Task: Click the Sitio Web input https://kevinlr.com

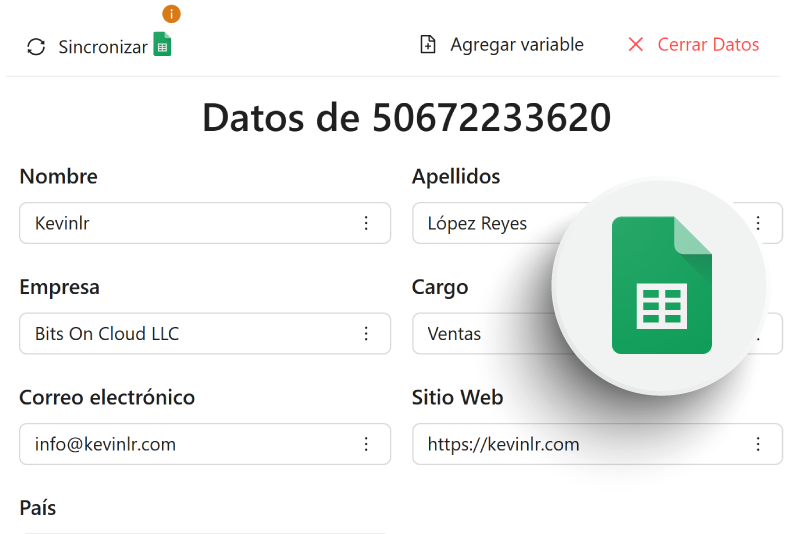Action: click(x=597, y=444)
